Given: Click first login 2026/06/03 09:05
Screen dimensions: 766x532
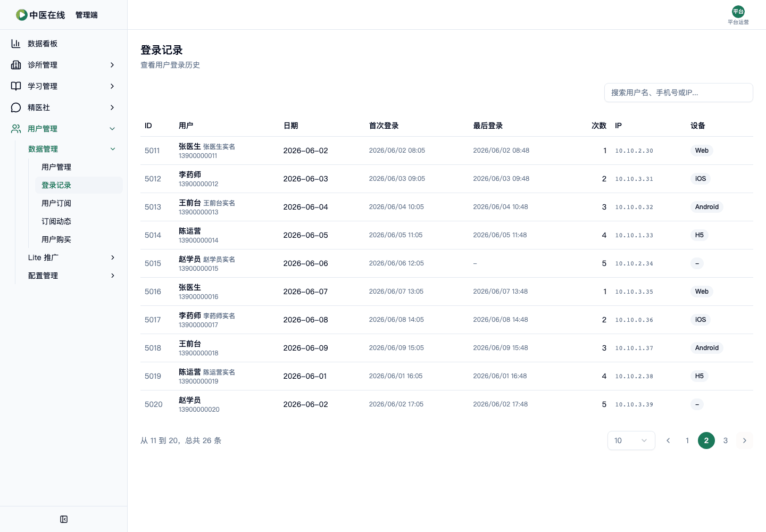Looking at the screenshot, I should [397, 179].
